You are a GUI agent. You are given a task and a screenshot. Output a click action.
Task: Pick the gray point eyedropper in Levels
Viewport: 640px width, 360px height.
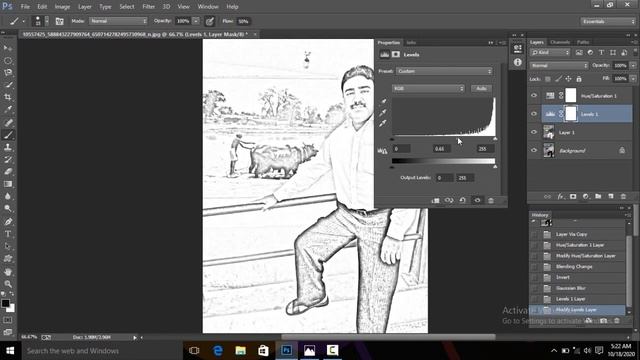[x=383, y=112]
